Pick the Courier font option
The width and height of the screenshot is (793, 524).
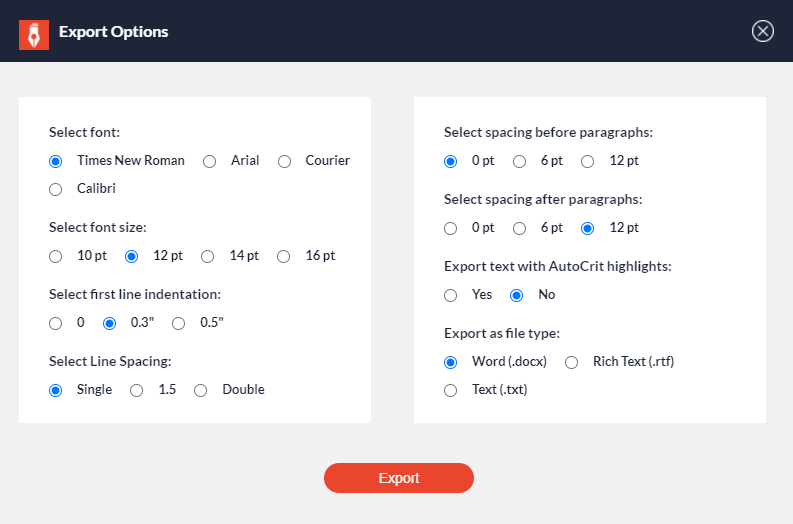284,161
